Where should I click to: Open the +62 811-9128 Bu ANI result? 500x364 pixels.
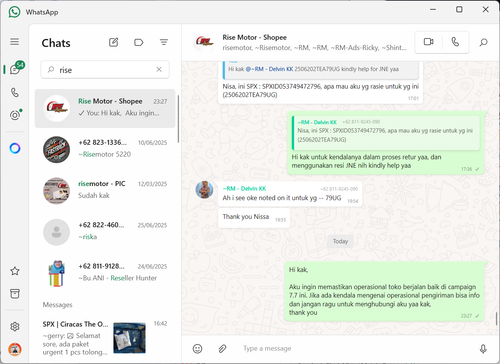pos(105,273)
